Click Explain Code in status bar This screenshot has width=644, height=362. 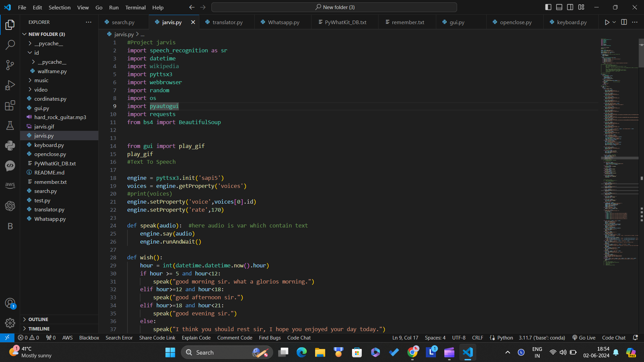tap(196, 338)
